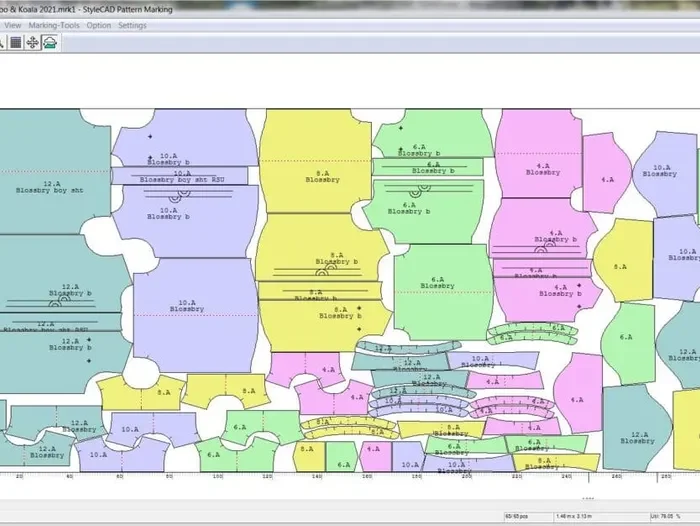
Task: Open the Settings menu
Action: (x=132, y=25)
